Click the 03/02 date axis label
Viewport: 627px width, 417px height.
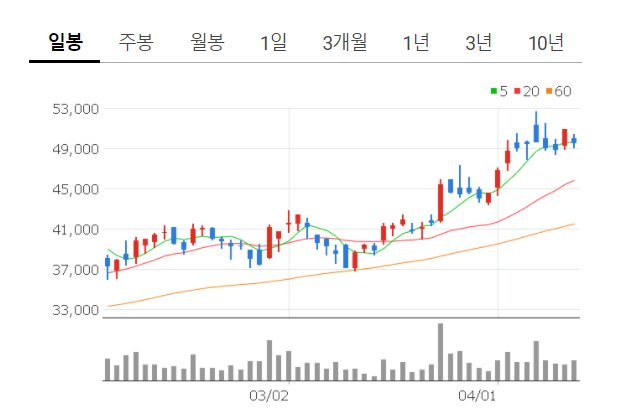click(x=269, y=396)
